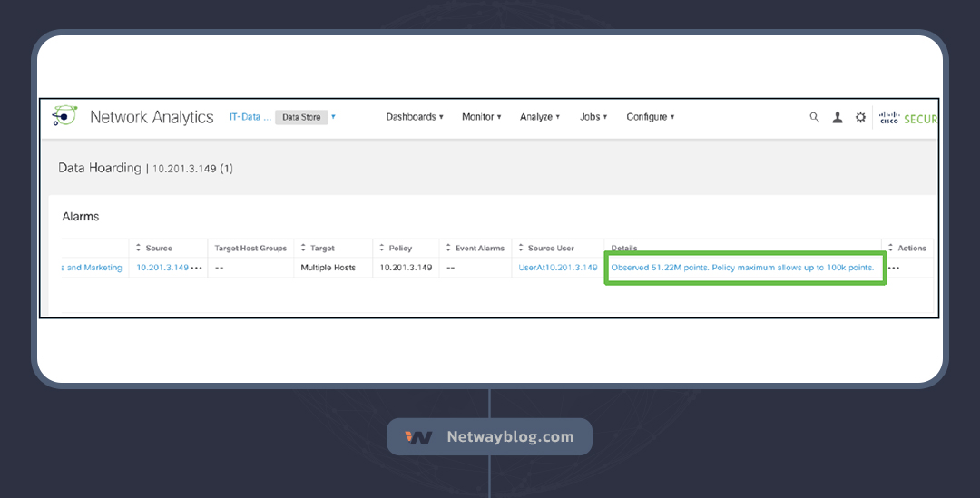Sort alarms by Policy column
980x498 pixels.
pos(383,248)
